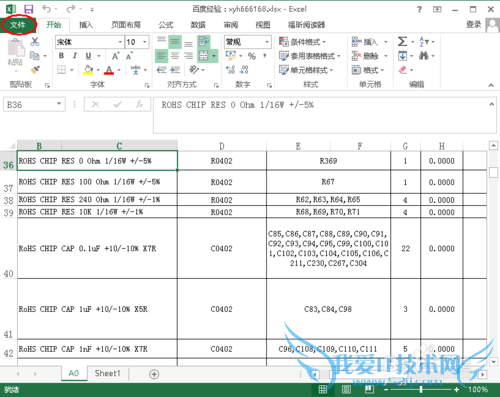Click the formula bar text field
This screenshot has height=397, width=500.
(325, 115)
